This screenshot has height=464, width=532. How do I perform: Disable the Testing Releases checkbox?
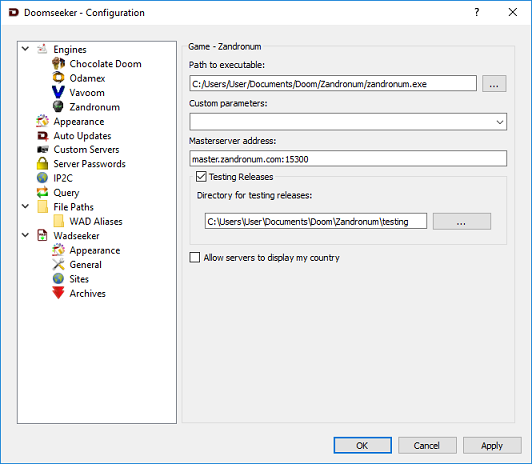click(201, 176)
